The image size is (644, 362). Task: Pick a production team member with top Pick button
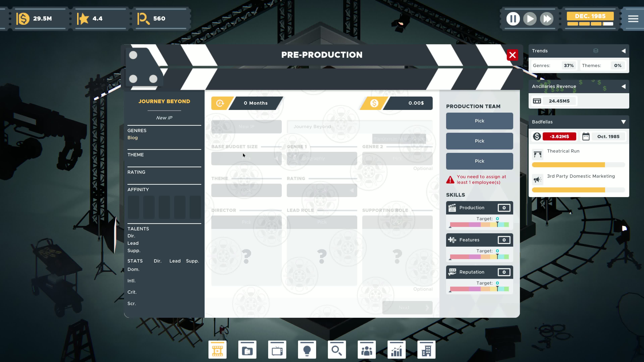[x=479, y=121]
